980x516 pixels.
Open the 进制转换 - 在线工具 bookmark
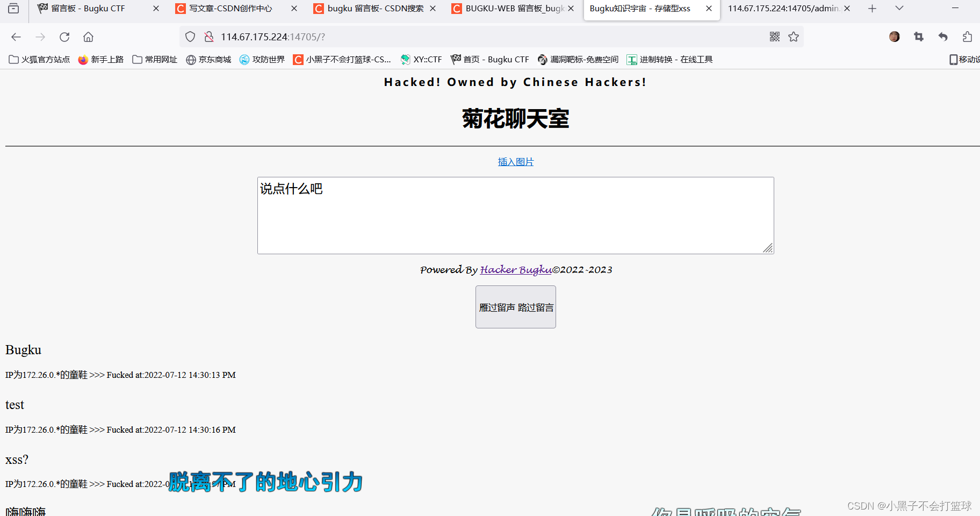(x=670, y=60)
